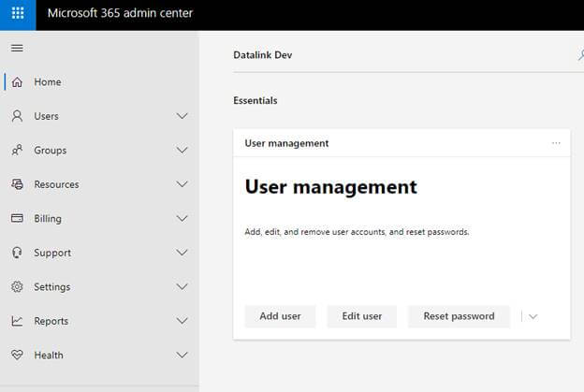
Task: Click the Resources icon in sidebar
Action: (17, 184)
